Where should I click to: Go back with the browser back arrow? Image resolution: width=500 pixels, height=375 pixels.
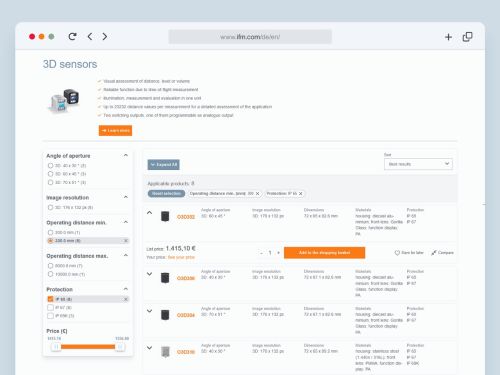pos(90,36)
